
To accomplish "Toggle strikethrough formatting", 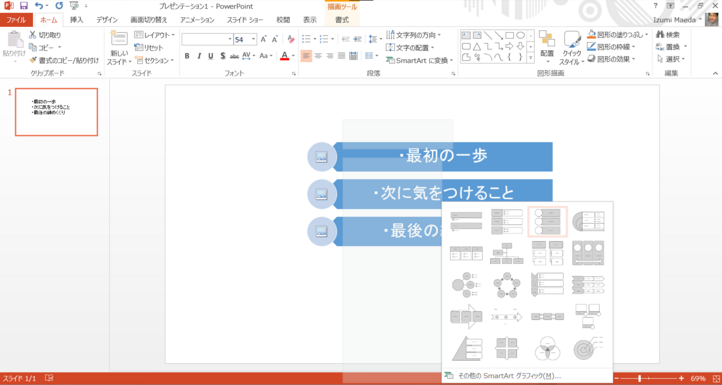I will [234, 56].
